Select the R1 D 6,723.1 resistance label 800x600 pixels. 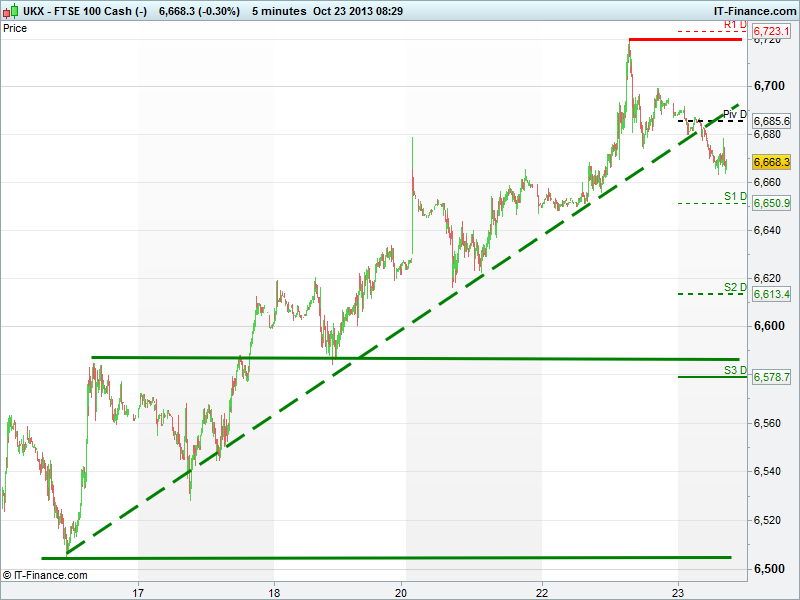(771, 31)
